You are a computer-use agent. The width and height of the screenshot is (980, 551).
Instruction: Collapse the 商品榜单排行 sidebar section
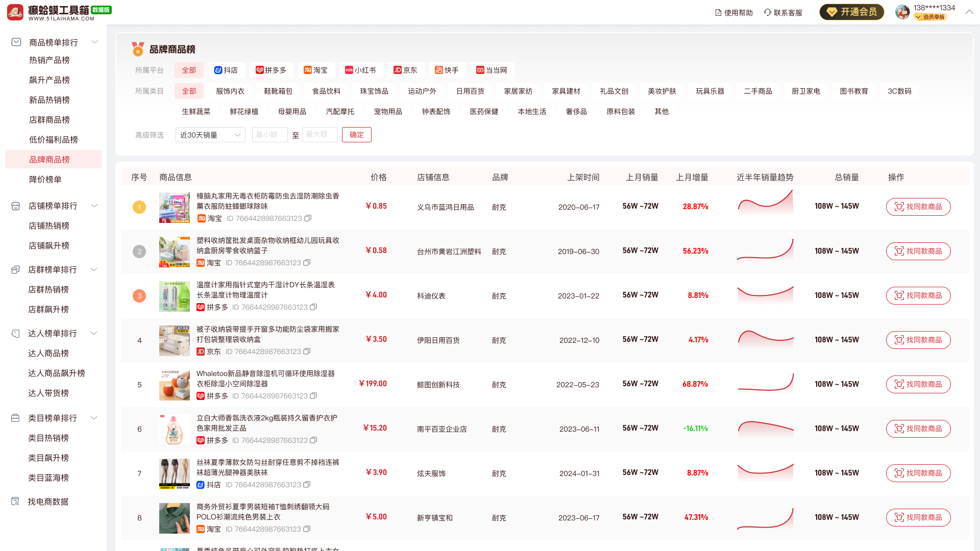click(94, 42)
